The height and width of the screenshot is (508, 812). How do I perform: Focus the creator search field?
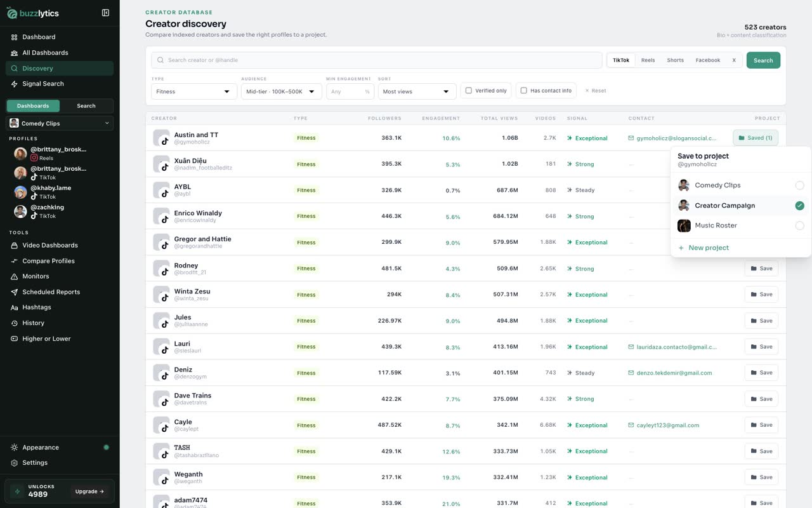(x=377, y=60)
